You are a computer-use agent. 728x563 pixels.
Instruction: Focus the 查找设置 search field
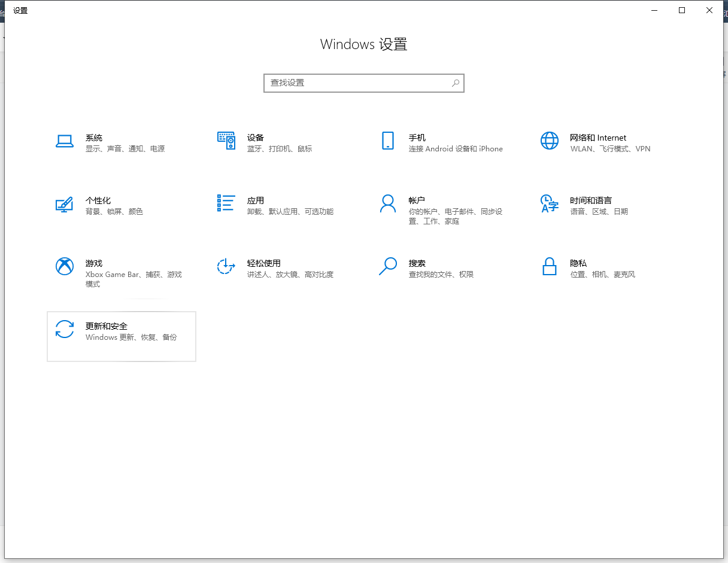pyautogui.click(x=364, y=83)
